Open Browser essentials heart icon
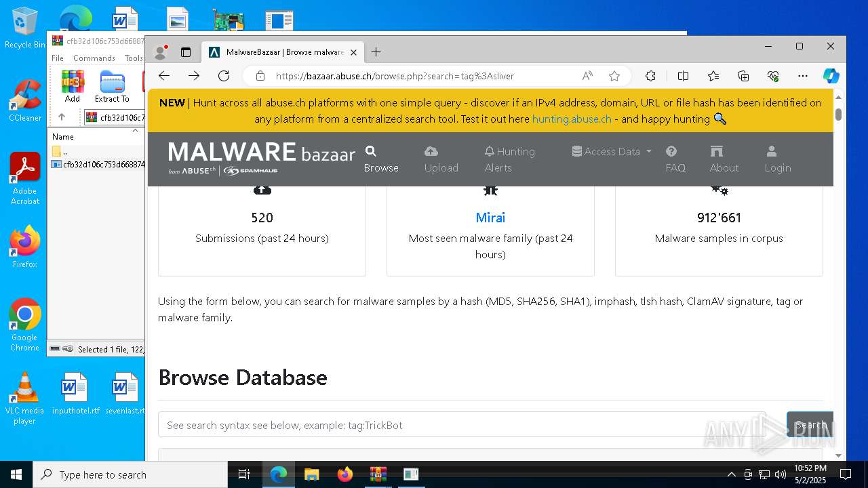This screenshot has height=488, width=868. [773, 76]
